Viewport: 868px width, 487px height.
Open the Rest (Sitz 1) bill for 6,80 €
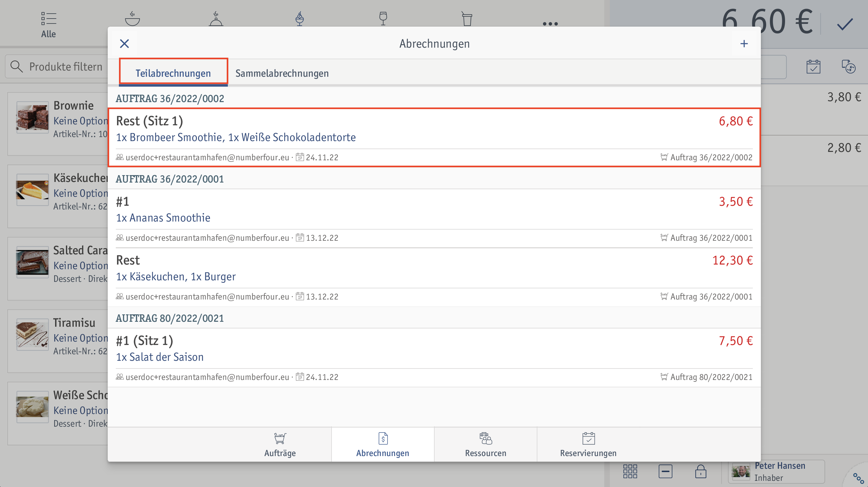click(434, 137)
